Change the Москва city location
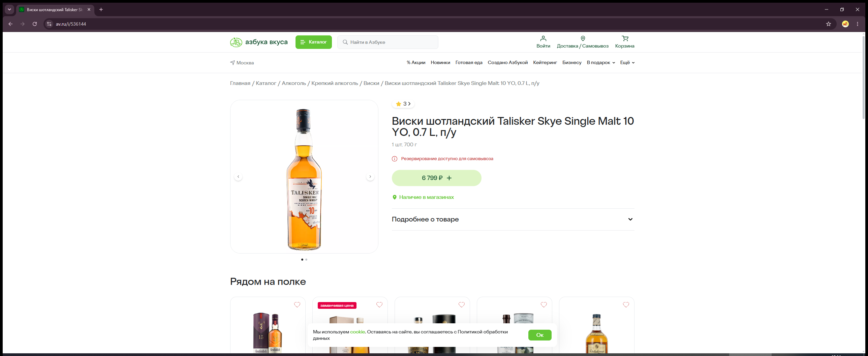 pyautogui.click(x=242, y=63)
